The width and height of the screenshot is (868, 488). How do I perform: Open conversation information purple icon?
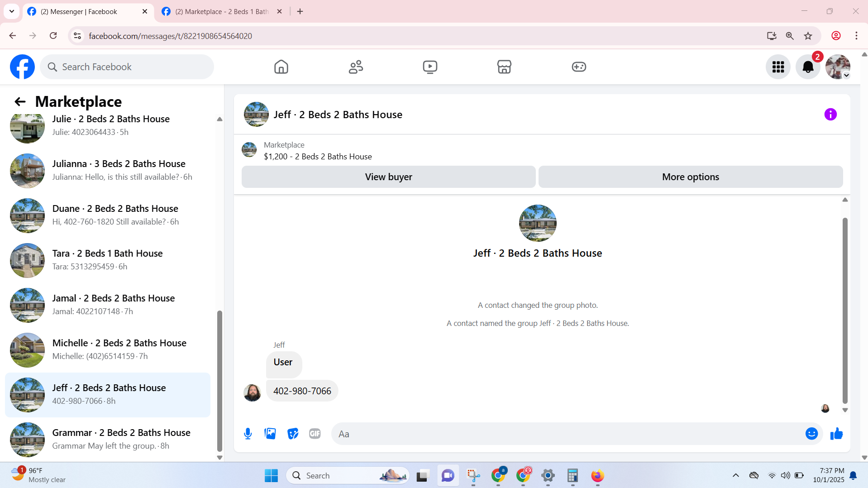pos(830,115)
